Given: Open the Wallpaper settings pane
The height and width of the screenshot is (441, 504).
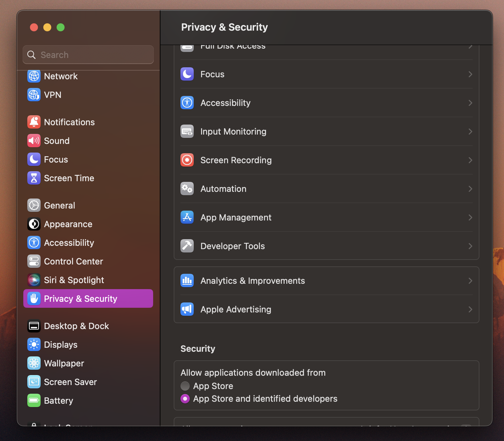Looking at the screenshot, I should coord(64,363).
